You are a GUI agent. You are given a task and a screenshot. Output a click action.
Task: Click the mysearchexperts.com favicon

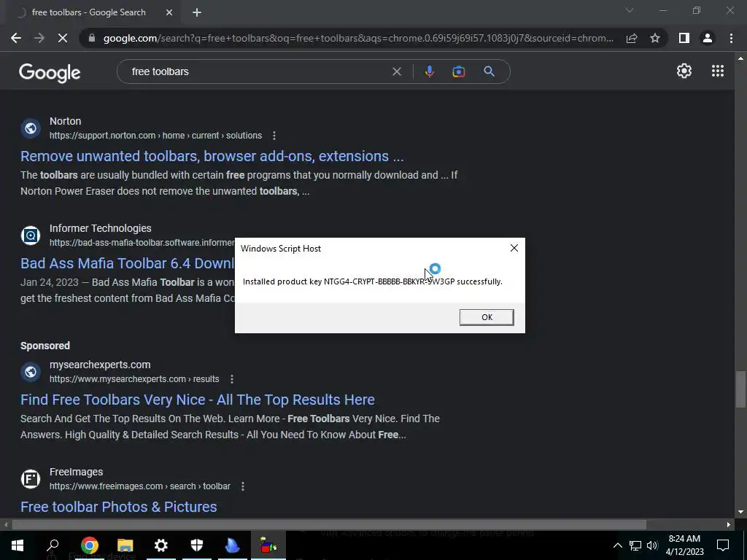tap(31, 371)
